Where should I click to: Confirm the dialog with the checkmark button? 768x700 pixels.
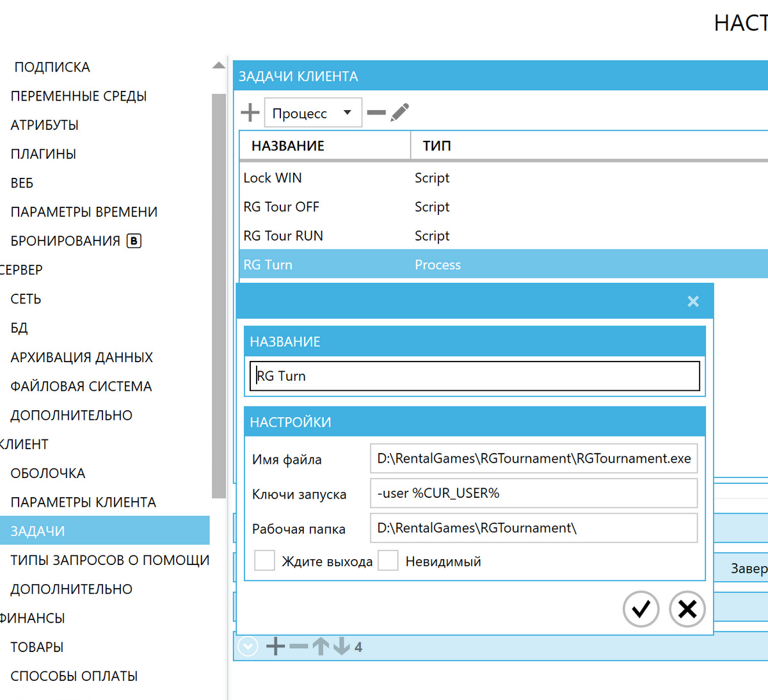click(x=641, y=609)
